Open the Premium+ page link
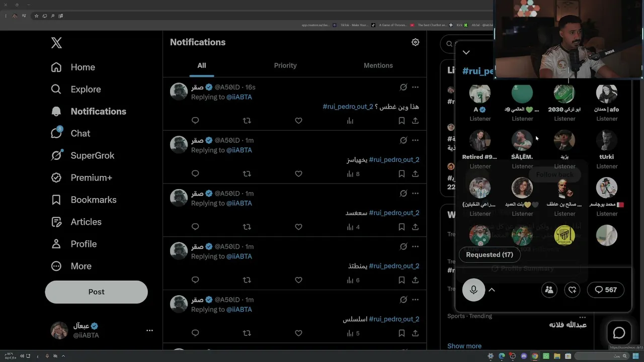This screenshot has height=362, width=644. click(x=82, y=177)
